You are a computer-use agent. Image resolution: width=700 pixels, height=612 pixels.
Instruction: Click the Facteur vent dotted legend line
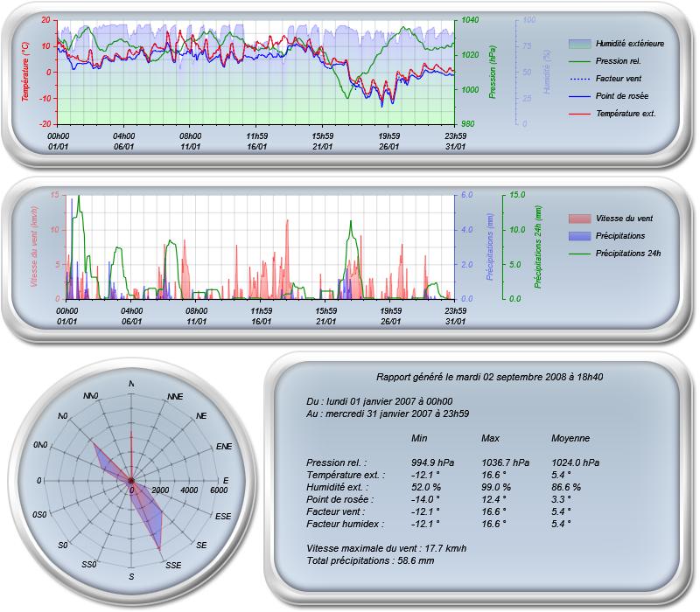tap(579, 79)
